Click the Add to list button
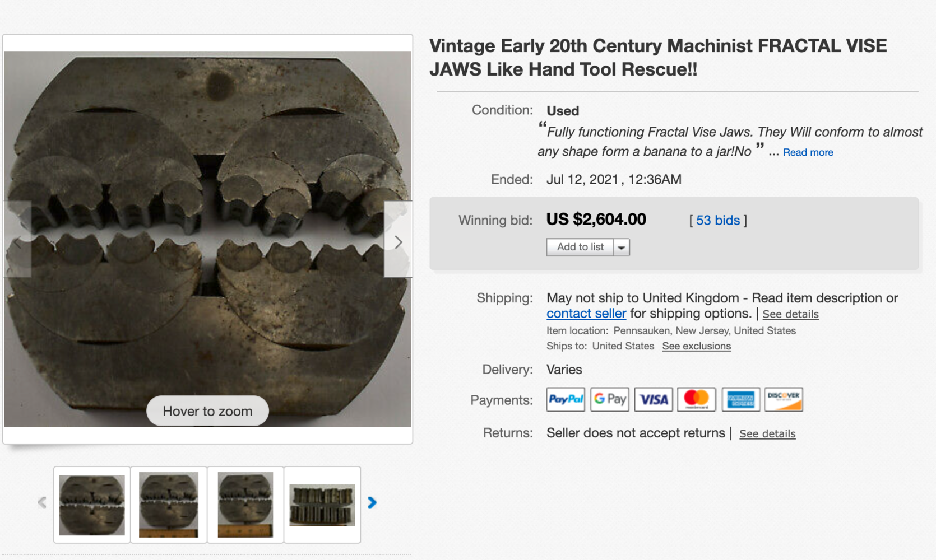Screen dimensions: 936x560 pos(580,247)
